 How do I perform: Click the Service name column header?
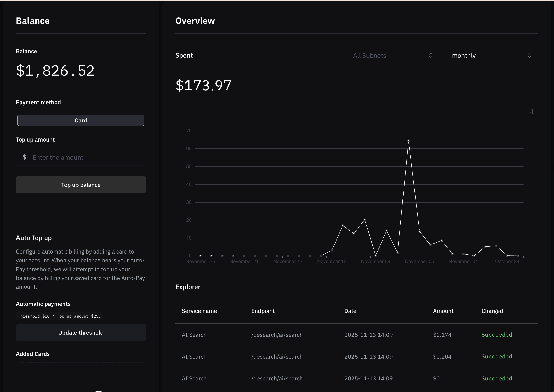(199, 311)
